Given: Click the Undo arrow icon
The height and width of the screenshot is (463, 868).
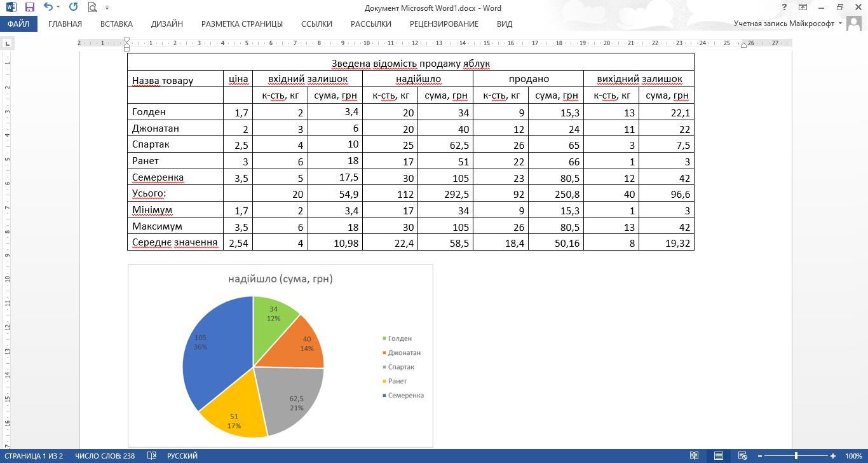Looking at the screenshot, I should (48, 8).
